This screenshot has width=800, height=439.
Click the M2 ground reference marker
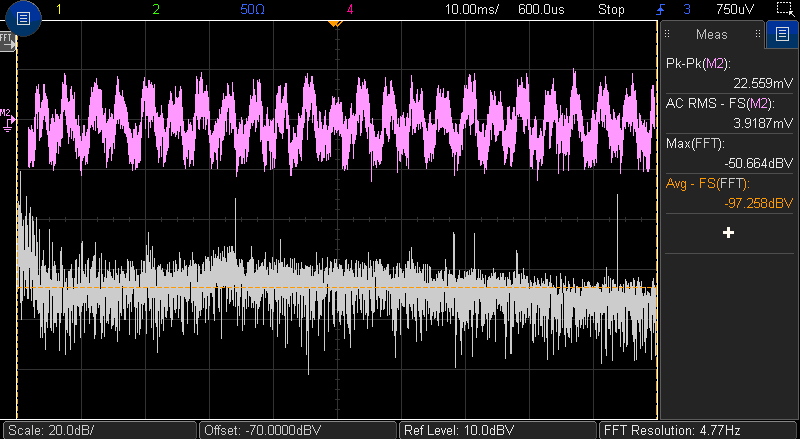tap(7, 120)
